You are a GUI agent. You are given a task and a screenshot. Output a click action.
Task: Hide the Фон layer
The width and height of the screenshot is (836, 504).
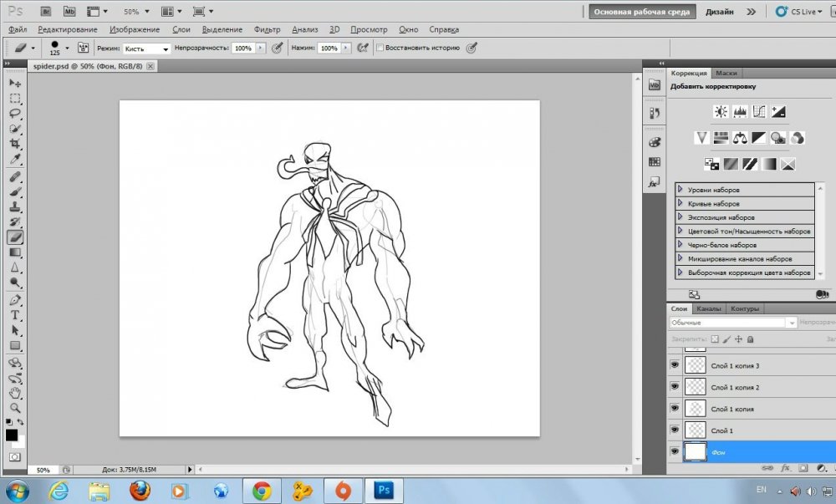click(675, 451)
